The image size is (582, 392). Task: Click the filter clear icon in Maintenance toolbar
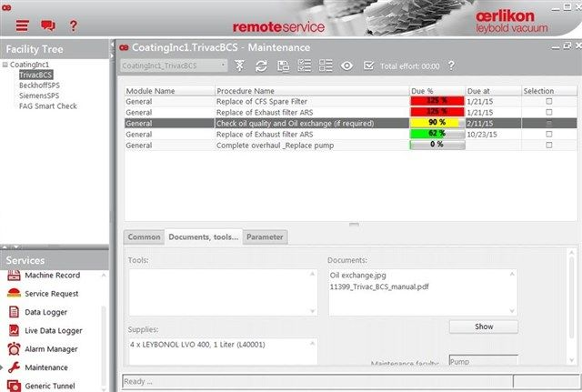coord(240,65)
